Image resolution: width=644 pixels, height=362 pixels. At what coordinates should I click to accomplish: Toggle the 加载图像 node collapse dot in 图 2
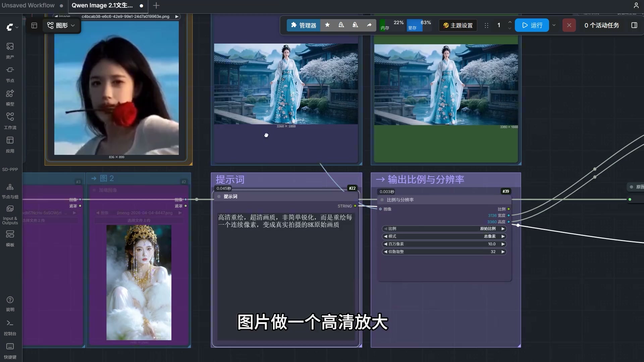(94, 190)
